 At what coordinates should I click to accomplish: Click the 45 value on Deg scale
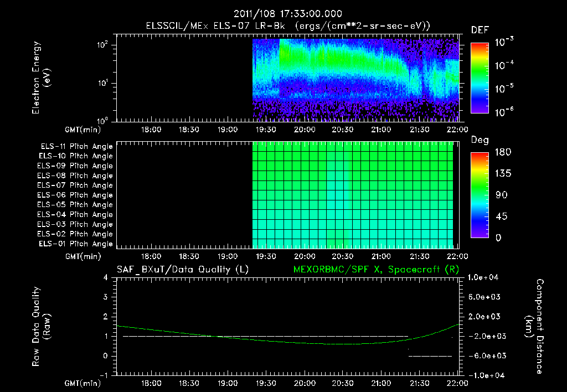[502, 216]
